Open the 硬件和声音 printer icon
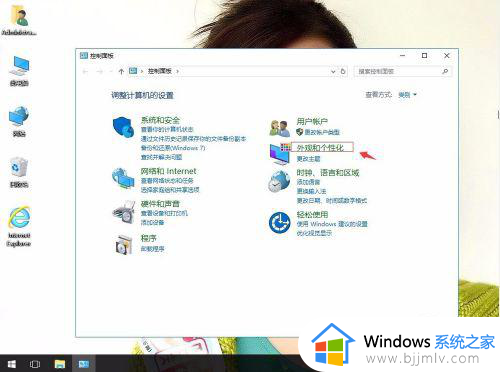 (x=123, y=212)
